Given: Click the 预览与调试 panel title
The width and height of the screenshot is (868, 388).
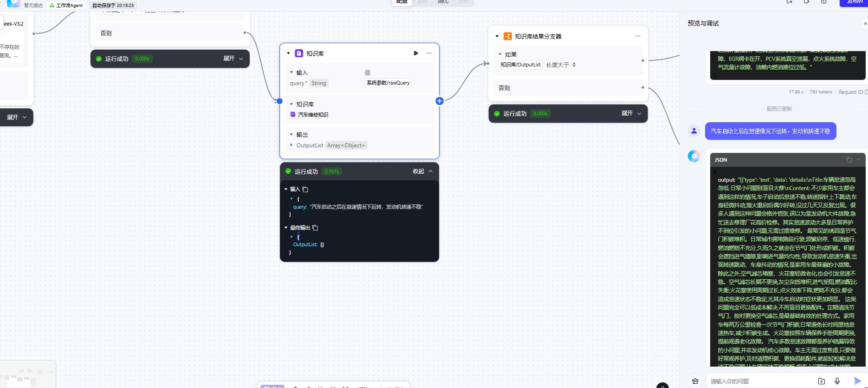Looking at the screenshot, I should [x=703, y=23].
